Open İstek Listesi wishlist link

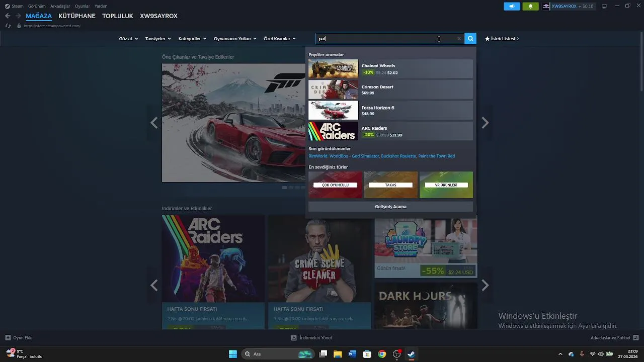(x=502, y=39)
